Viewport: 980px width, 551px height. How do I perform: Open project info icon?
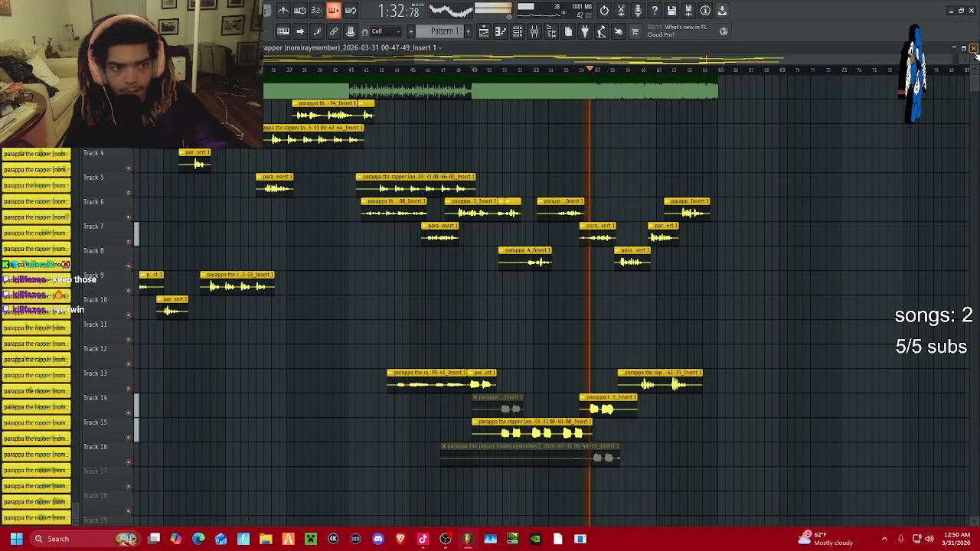pyautogui.click(x=705, y=11)
